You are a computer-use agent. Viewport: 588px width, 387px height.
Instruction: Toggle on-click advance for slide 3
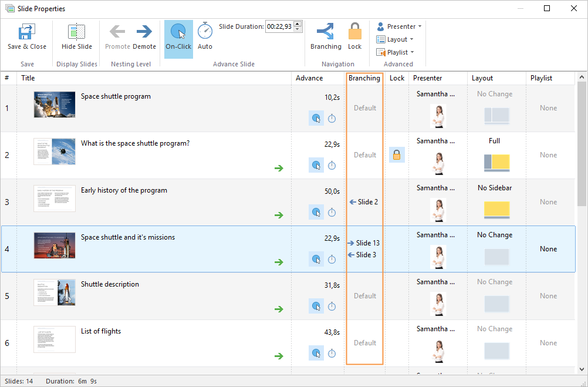tap(316, 213)
